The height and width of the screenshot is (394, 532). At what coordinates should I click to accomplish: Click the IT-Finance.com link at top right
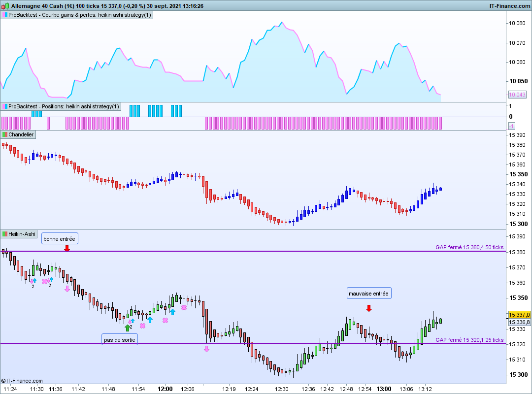pos(510,6)
